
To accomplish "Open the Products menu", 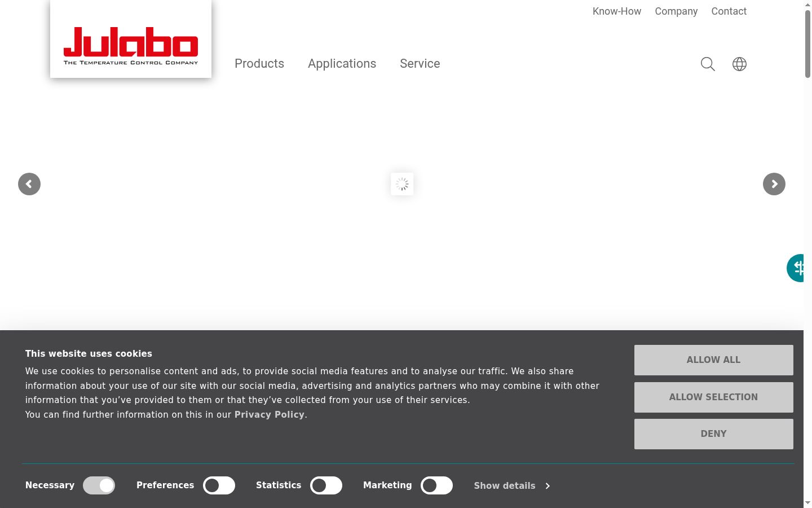I will 259,64.
